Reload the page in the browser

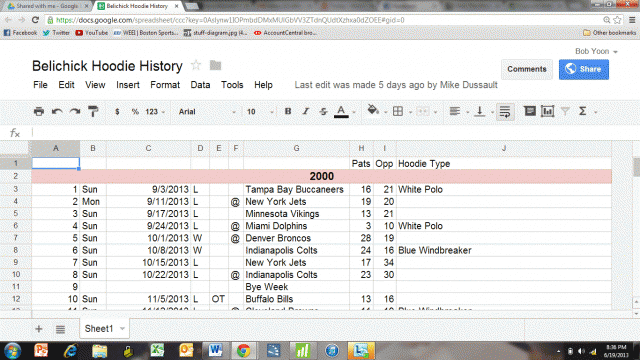[36, 20]
